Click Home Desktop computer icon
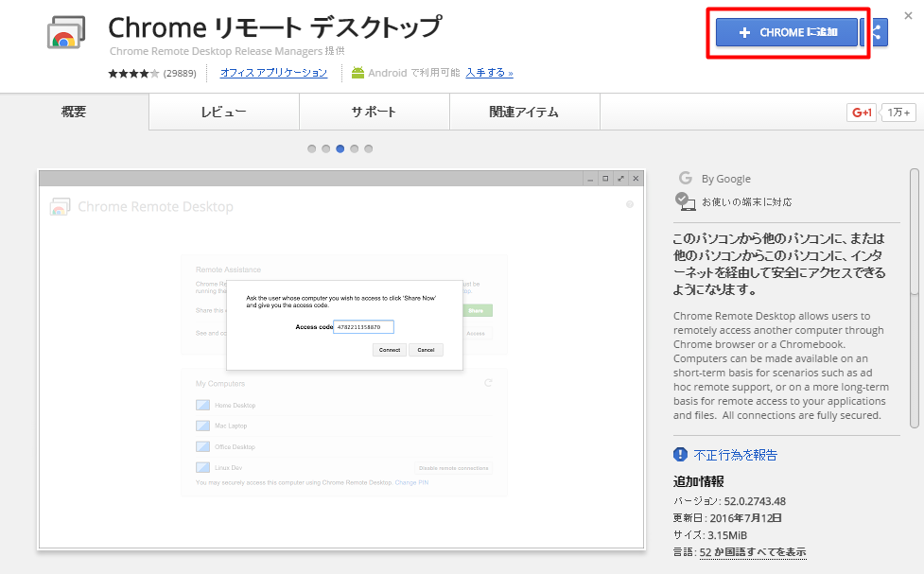The width and height of the screenshot is (924, 574). [x=202, y=405]
